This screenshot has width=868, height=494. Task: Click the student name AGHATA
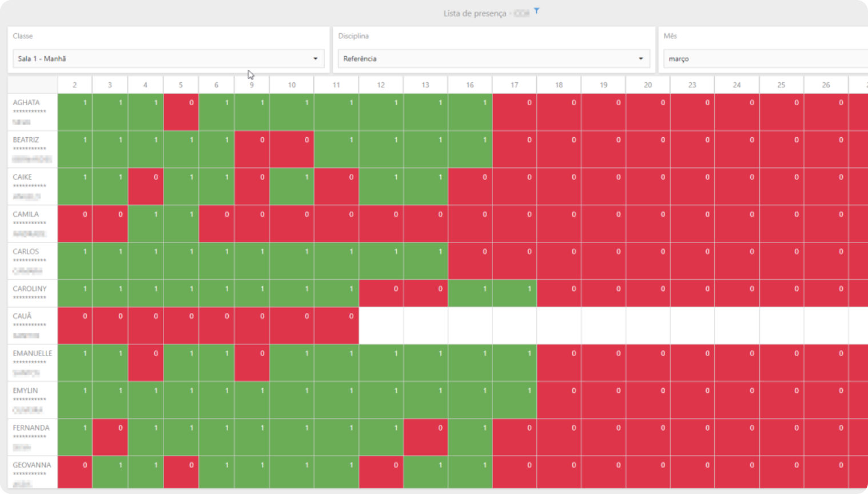(x=26, y=102)
